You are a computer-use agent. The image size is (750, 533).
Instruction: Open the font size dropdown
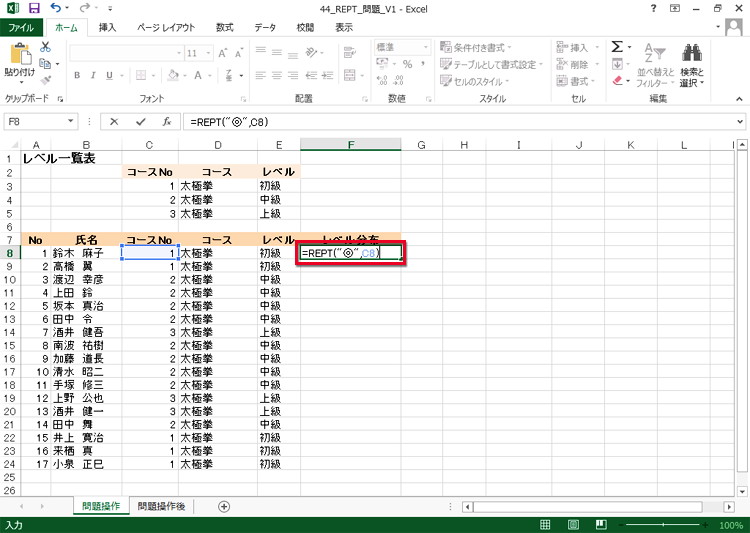click(209, 53)
